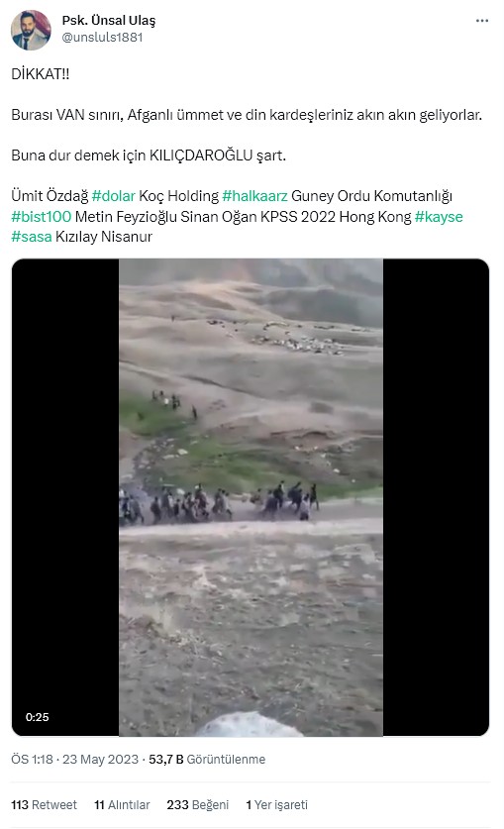The image size is (504, 829).
Task: View the 53,7 B Görüntülenme count
Action: [207, 760]
